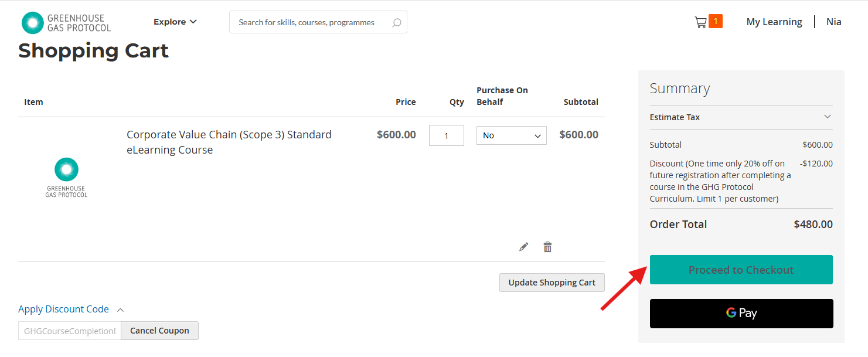Expand the Estimate Tax section
The height and width of the screenshot is (357, 868).
741,117
